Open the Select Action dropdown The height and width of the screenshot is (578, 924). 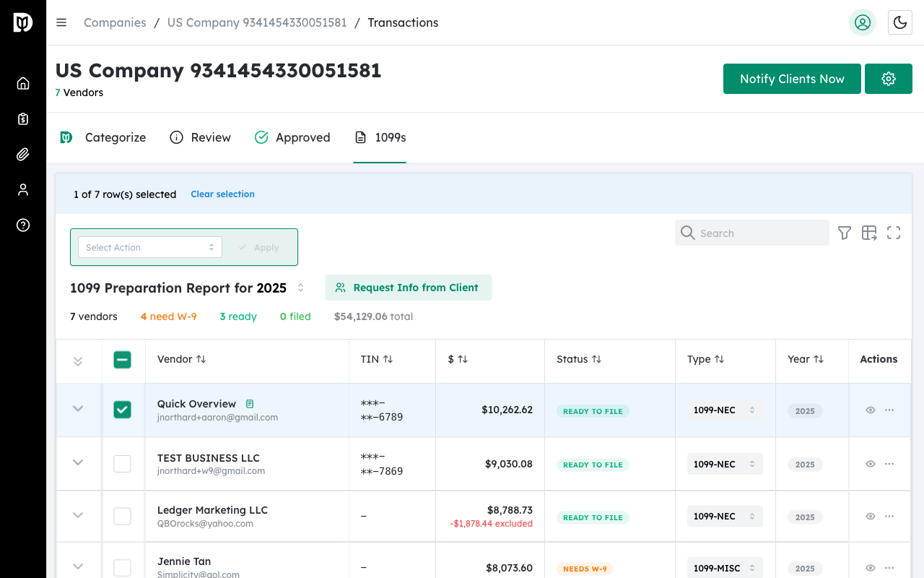pos(149,246)
